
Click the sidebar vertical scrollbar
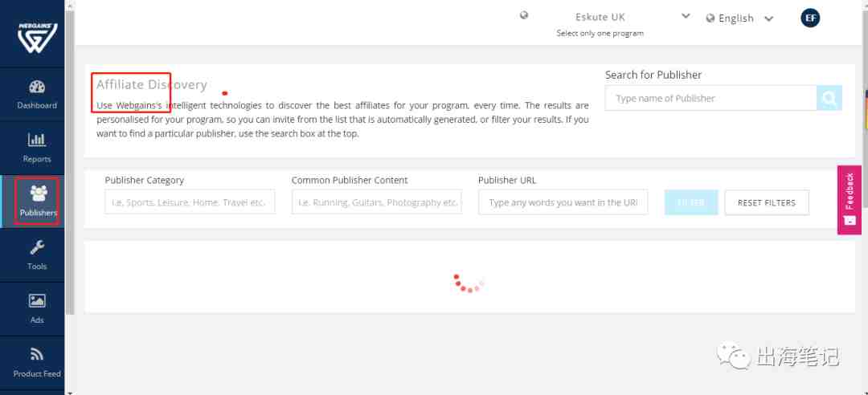(x=70, y=163)
